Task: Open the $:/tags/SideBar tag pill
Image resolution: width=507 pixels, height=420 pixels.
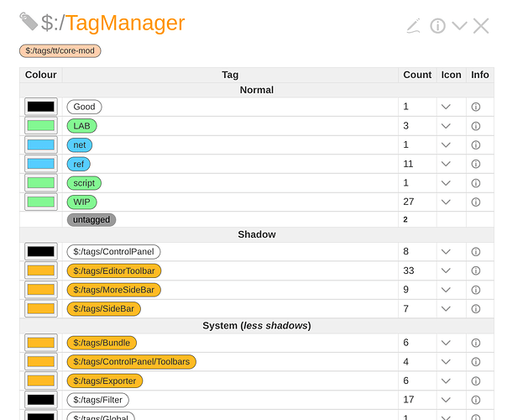Action: pyautogui.click(x=104, y=309)
